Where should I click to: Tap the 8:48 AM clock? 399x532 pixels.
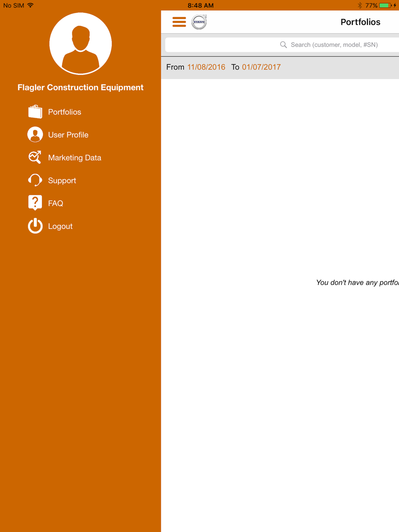(x=201, y=6)
